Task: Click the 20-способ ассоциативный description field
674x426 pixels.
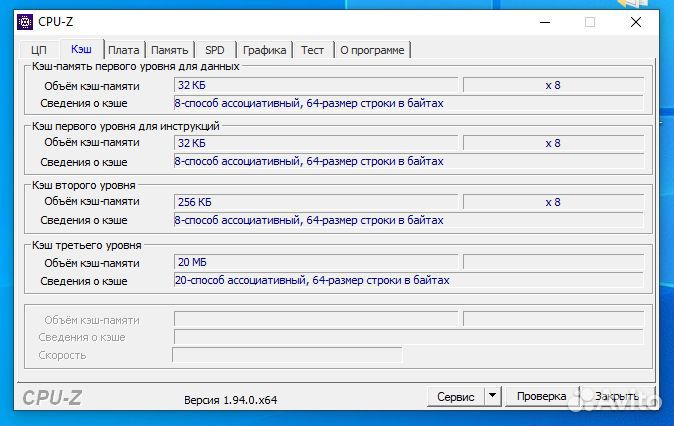Action: click(408, 280)
